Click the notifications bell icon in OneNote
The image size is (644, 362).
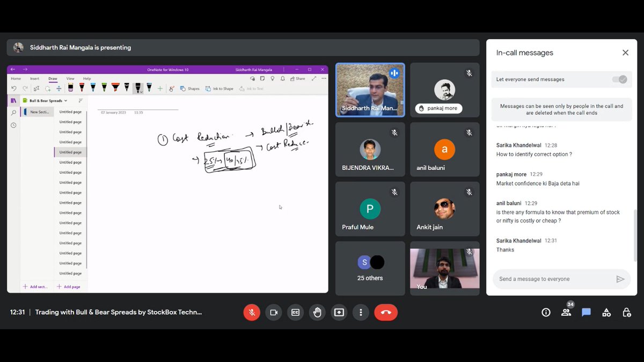click(283, 78)
